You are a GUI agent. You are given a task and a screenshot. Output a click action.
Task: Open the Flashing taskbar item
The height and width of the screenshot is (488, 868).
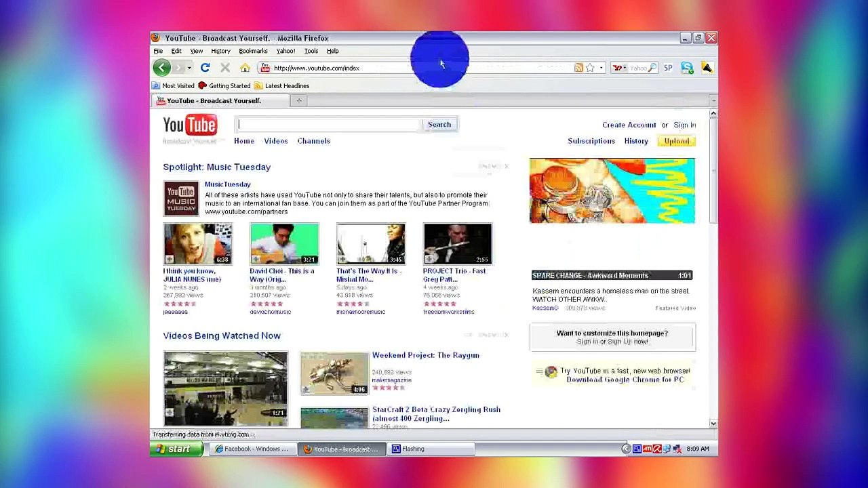click(x=431, y=449)
